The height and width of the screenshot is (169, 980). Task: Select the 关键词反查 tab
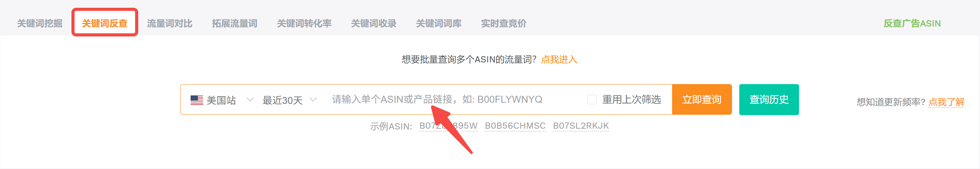coord(104,23)
